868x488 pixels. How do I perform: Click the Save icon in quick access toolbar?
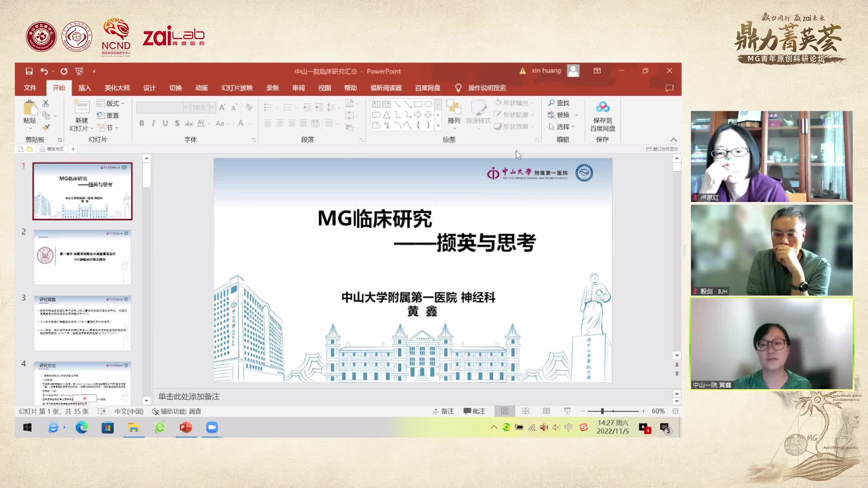[29, 71]
